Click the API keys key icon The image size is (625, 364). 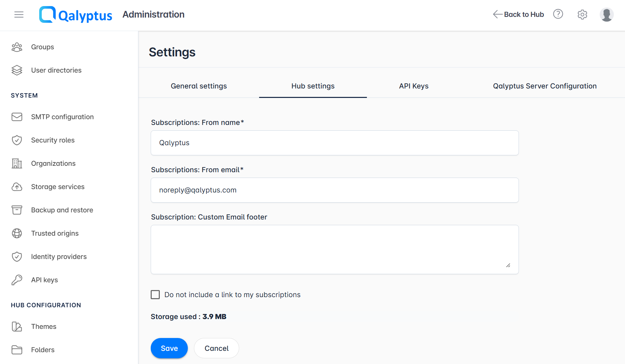17,280
